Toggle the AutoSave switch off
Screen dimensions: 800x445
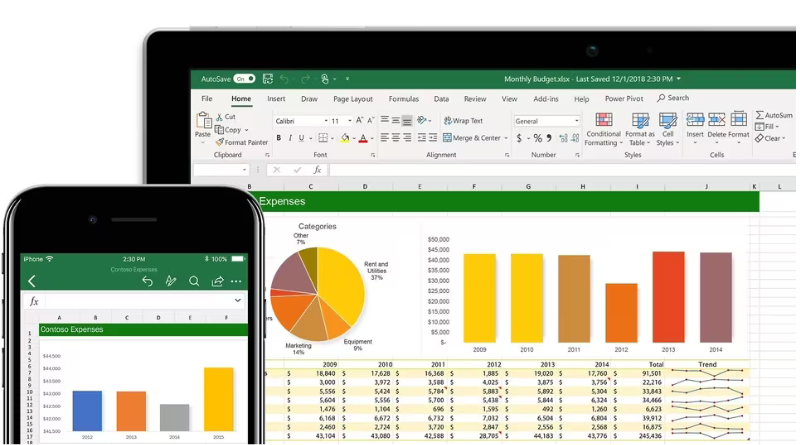tap(244, 79)
